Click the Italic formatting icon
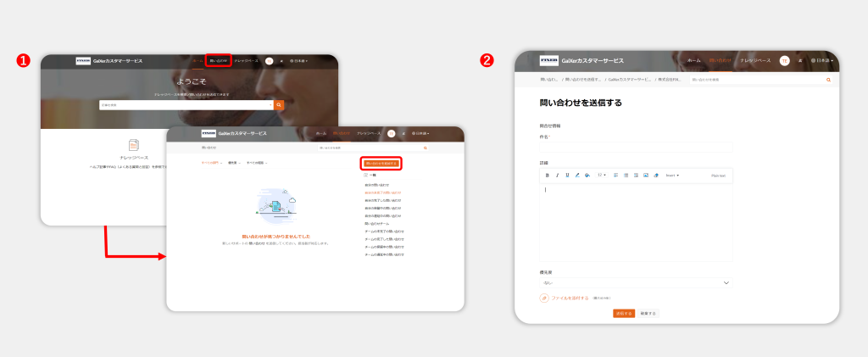The image size is (868, 357). pos(557,176)
